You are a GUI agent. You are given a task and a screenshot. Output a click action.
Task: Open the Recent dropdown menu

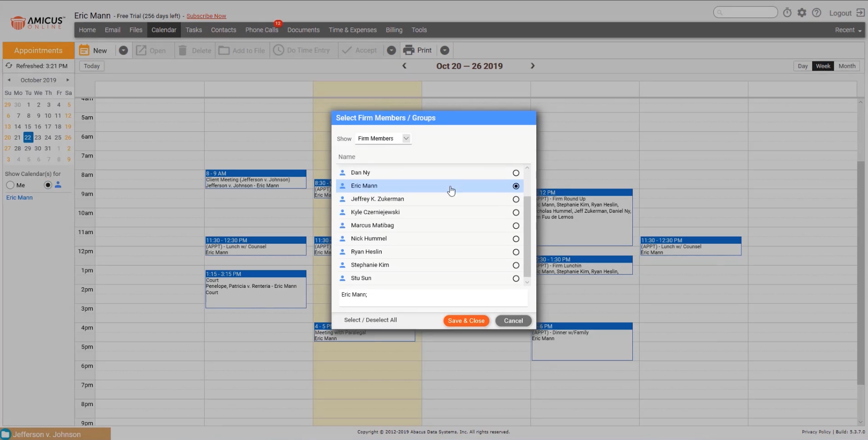pyautogui.click(x=847, y=30)
